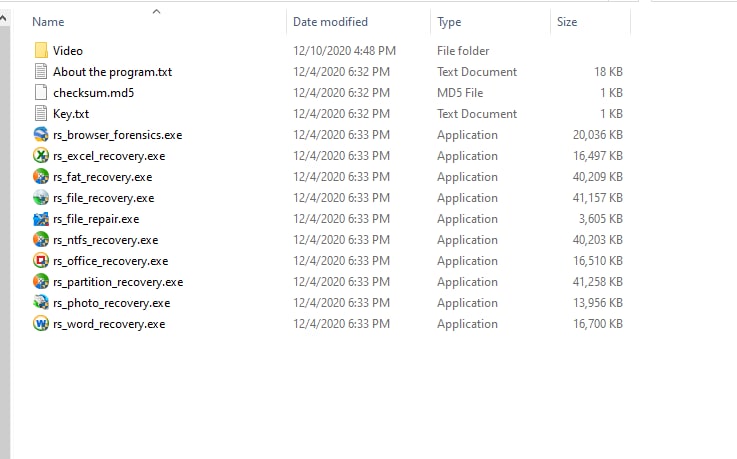This screenshot has height=459, width=737.
Task: Select the Key.txt document icon
Action: 41,114
